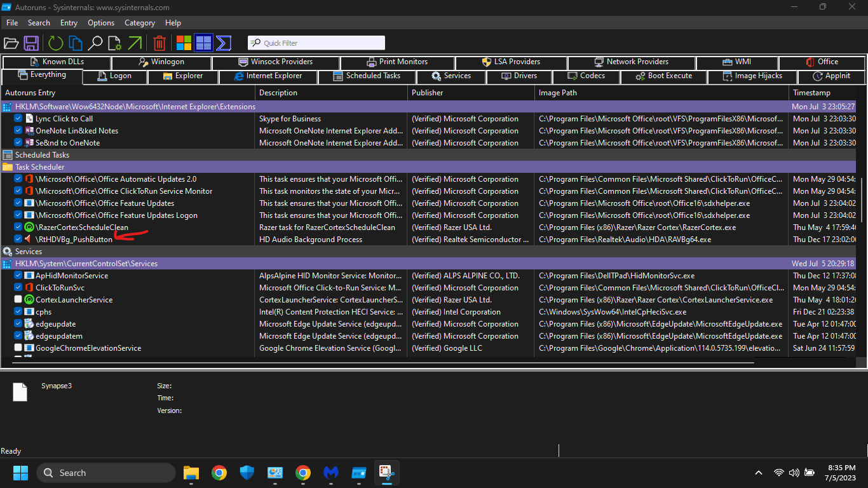Click the Wi-Fi icon in the system tray
The width and height of the screenshot is (868, 488).
[x=778, y=473]
